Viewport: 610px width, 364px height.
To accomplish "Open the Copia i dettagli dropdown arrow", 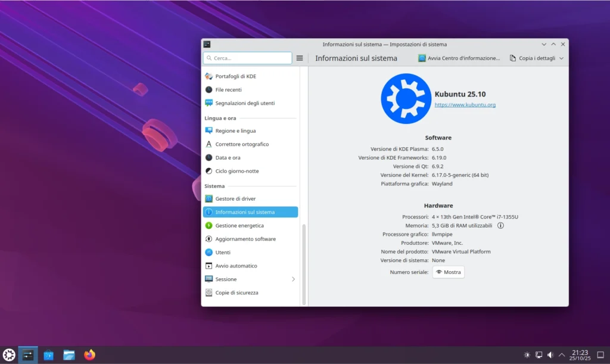I will 563,58.
